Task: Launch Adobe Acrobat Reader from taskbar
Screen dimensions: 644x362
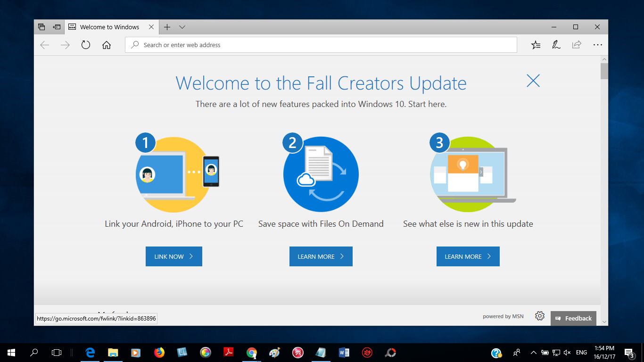Action: pyautogui.click(x=229, y=352)
